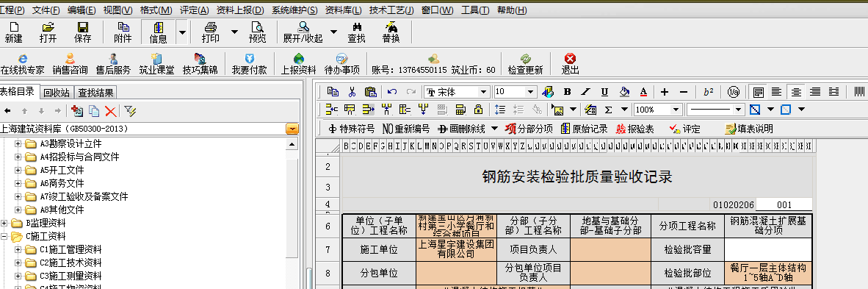The image size is (868, 289).
Task: Save the document with 保存 icon
Action: [x=82, y=32]
